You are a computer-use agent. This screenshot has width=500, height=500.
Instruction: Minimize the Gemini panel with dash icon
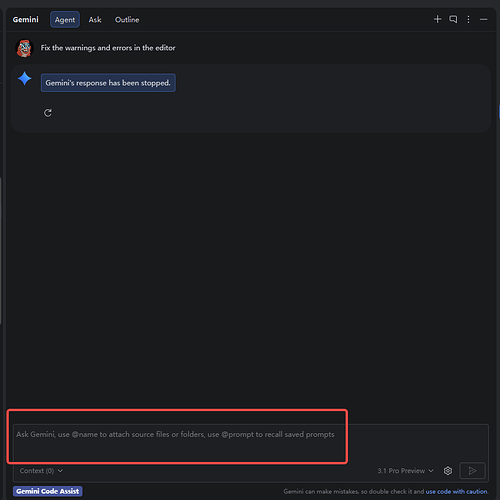click(484, 20)
